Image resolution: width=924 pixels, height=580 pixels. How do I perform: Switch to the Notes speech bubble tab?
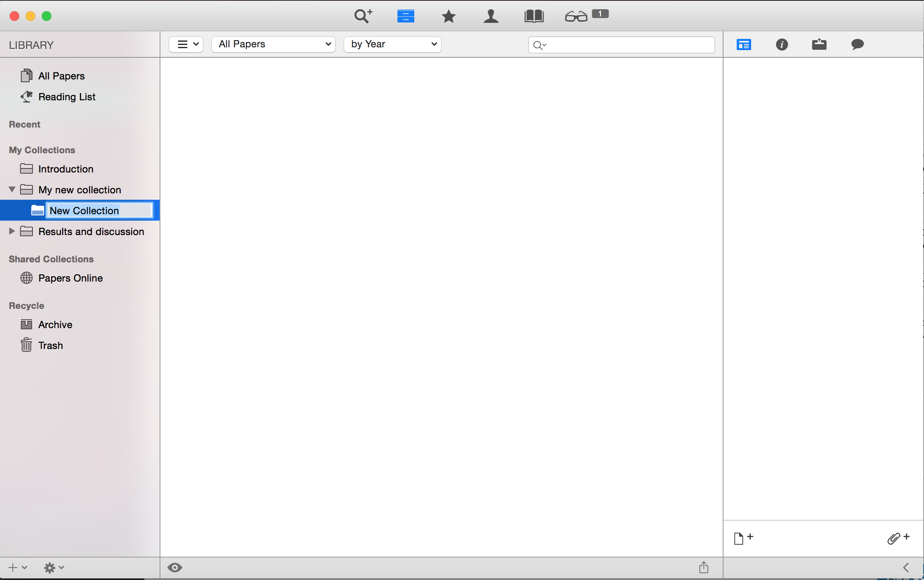click(857, 45)
